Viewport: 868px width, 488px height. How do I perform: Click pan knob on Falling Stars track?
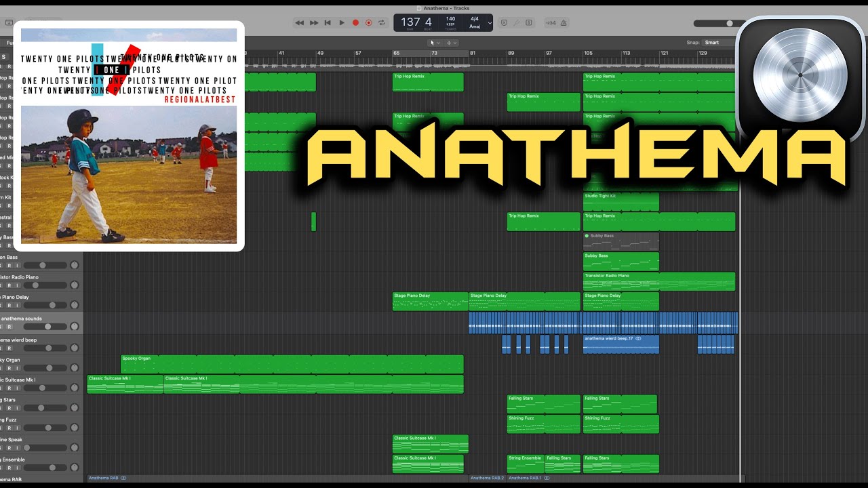(75, 408)
